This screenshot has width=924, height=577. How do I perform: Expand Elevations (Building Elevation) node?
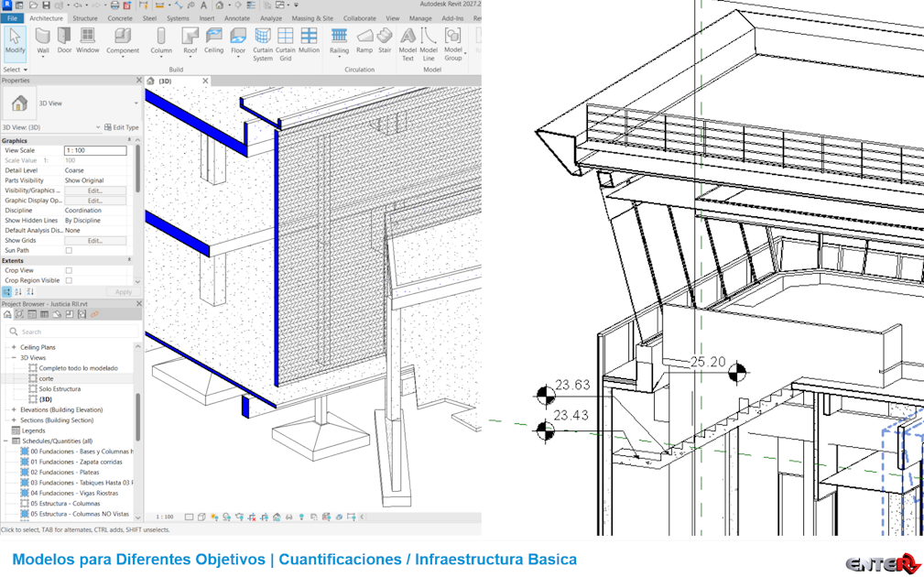click(14, 409)
